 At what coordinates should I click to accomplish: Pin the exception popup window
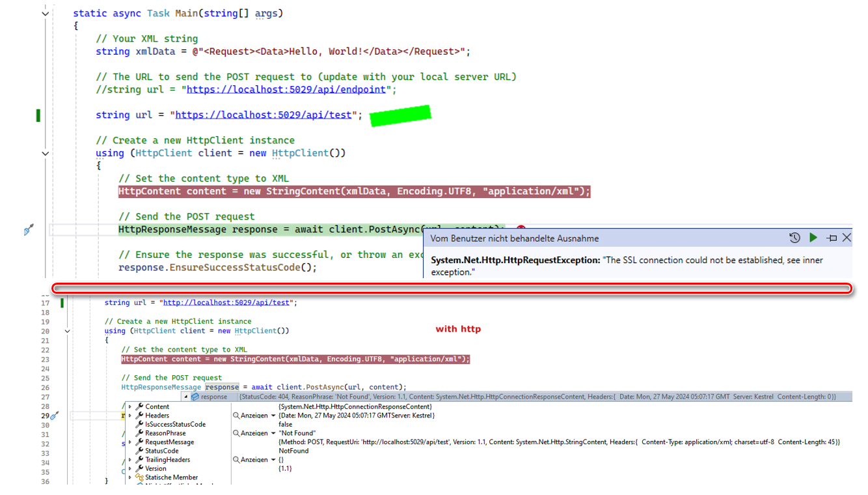coord(832,238)
